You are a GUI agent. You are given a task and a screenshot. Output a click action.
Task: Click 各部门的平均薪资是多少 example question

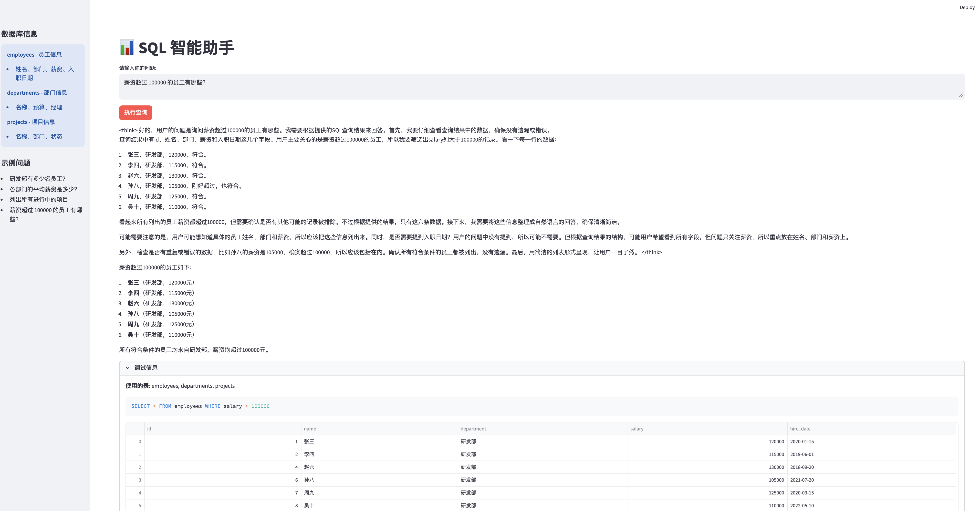[43, 189]
